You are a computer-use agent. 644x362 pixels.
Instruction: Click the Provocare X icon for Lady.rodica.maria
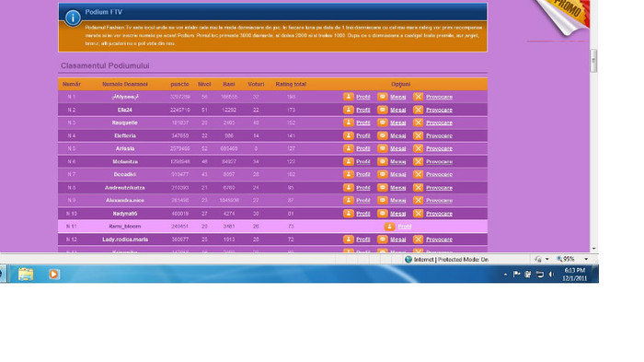pos(418,239)
